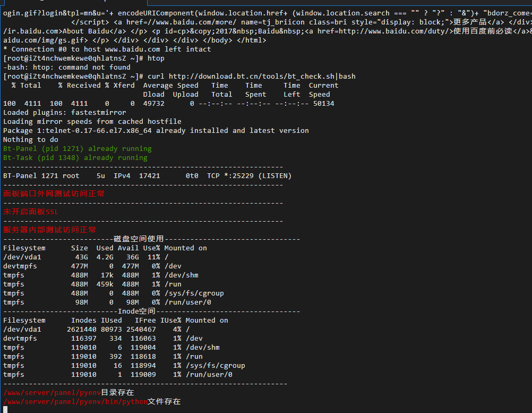The width and height of the screenshot is (532, 413).
Task: Click the 'htop' command typed at the prompt
Action: [156, 58]
